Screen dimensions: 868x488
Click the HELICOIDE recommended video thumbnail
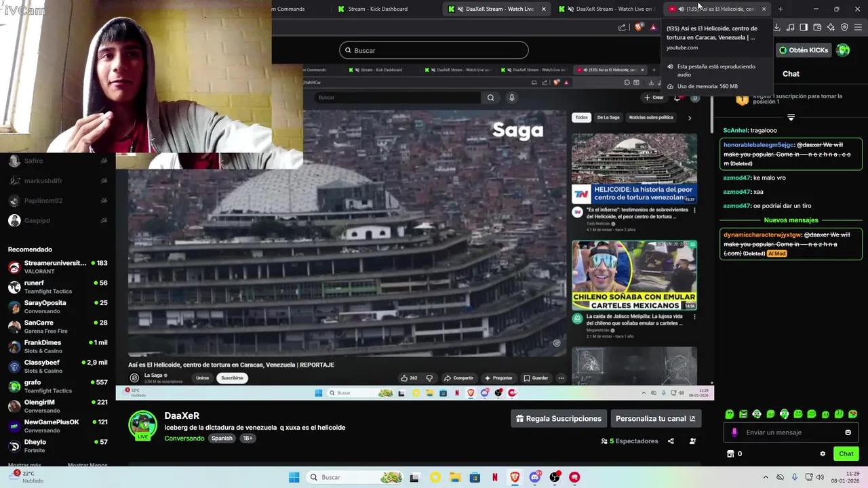click(x=634, y=169)
